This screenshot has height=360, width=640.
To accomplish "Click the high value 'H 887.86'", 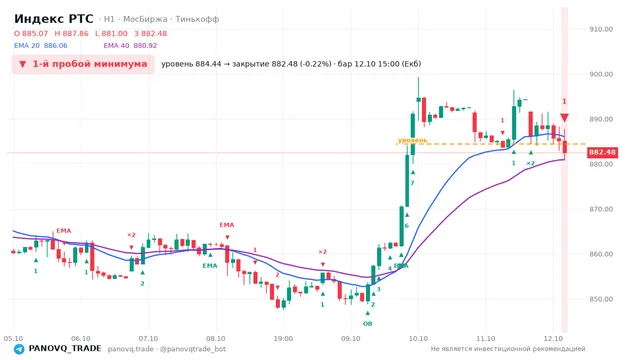I will (x=71, y=33).
